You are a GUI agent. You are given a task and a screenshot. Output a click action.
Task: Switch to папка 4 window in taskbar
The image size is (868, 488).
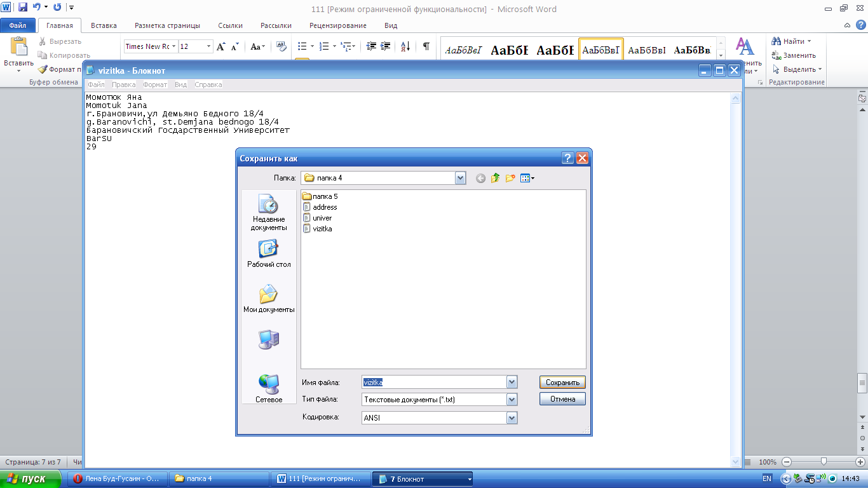pos(219,478)
